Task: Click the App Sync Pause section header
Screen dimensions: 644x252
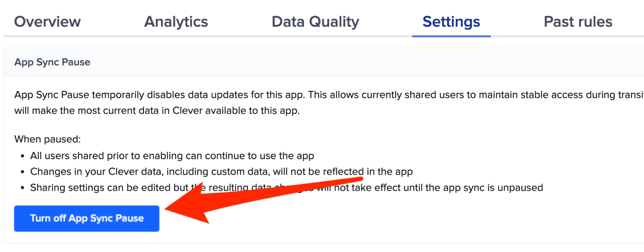Action: (52, 62)
